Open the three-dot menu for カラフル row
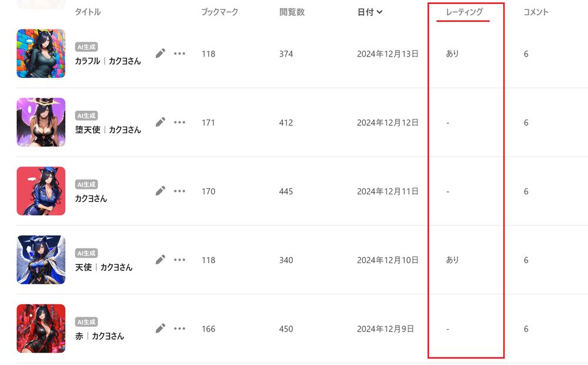Viewport: 588px width, 365px height. click(180, 54)
